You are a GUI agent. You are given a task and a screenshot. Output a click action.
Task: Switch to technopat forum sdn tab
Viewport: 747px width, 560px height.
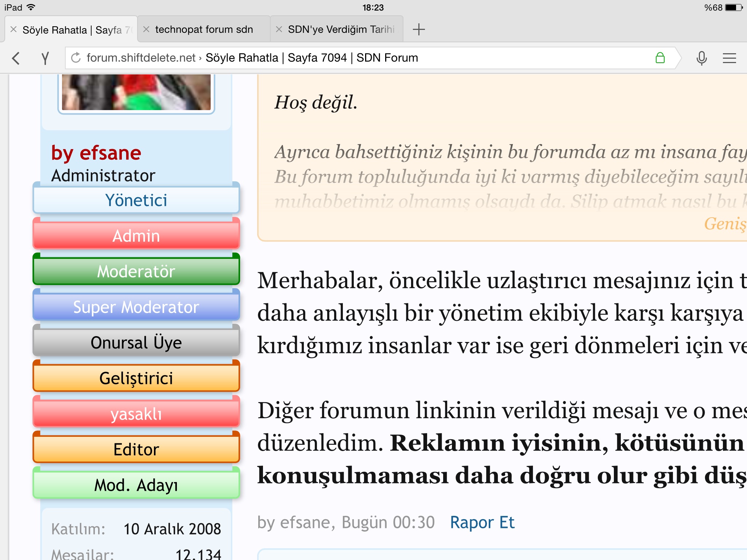tap(204, 29)
